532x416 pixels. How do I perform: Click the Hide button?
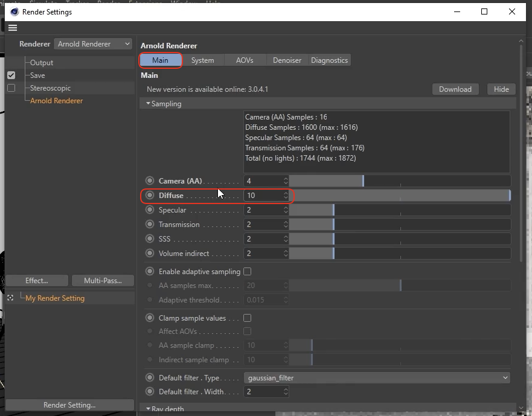[501, 89]
